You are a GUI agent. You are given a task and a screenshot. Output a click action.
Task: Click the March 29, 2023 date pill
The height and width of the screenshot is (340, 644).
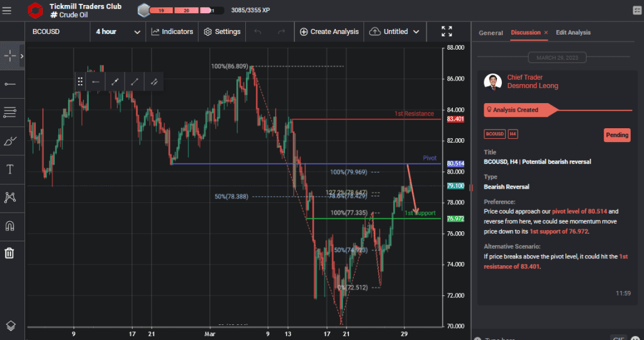(557, 58)
